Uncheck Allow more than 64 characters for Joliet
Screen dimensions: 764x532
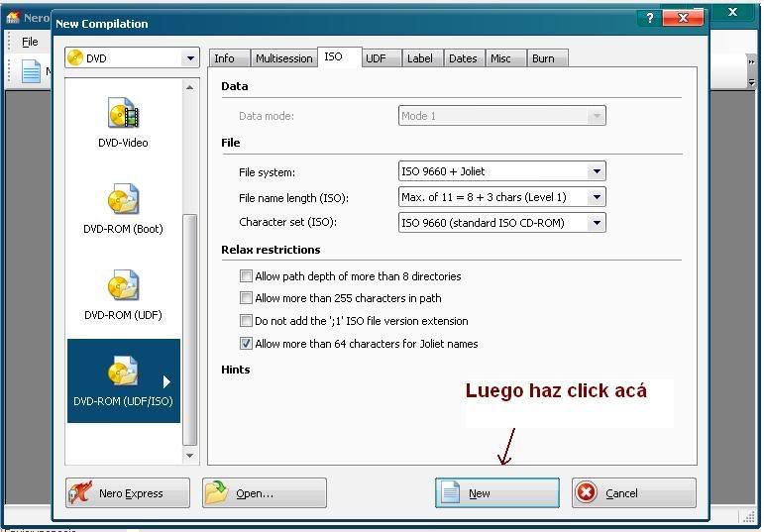click(x=246, y=344)
